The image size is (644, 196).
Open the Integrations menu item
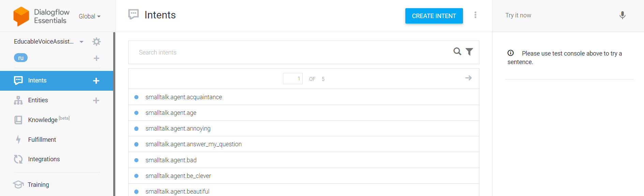point(44,159)
